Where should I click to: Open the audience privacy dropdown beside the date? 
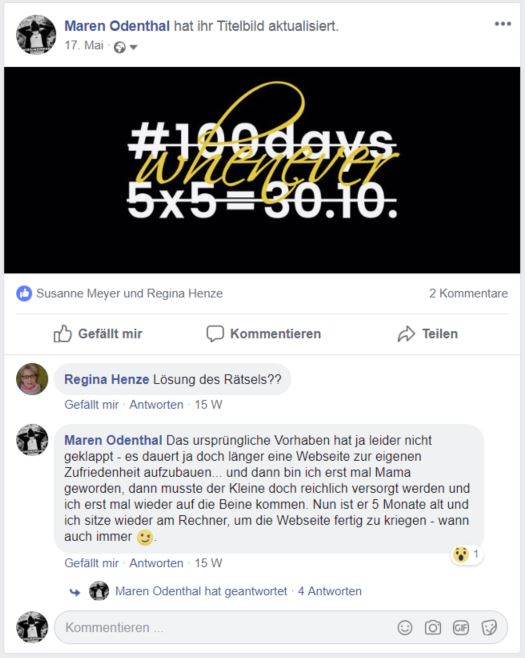(x=125, y=47)
